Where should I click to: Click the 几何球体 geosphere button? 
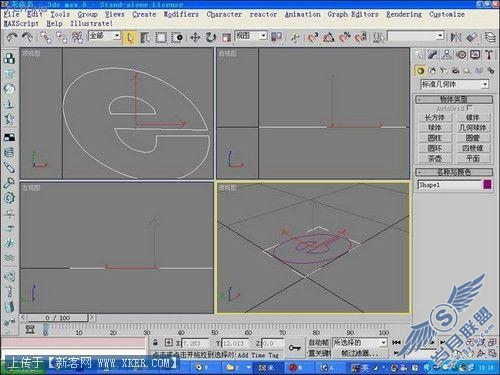[x=473, y=128]
